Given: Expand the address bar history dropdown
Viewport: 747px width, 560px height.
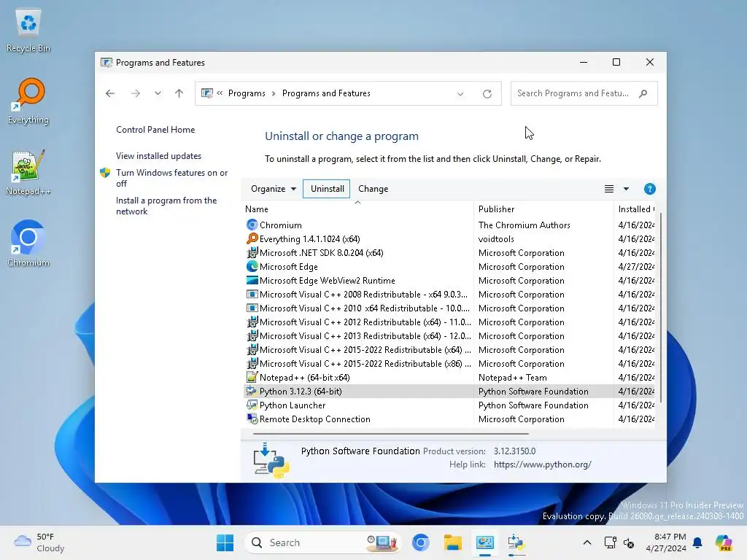Looking at the screenshot, I should (x=460, y=94).
